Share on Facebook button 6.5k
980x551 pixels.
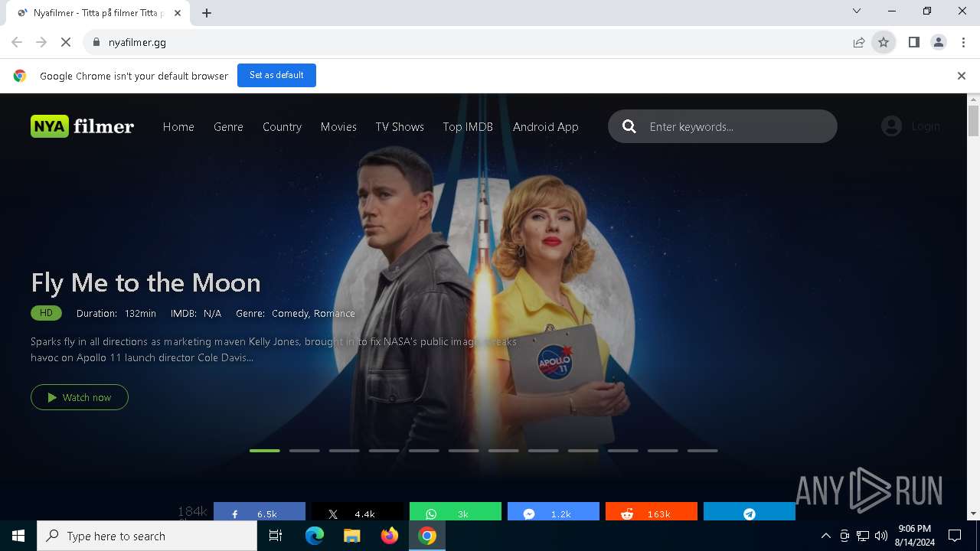point(260,512)
